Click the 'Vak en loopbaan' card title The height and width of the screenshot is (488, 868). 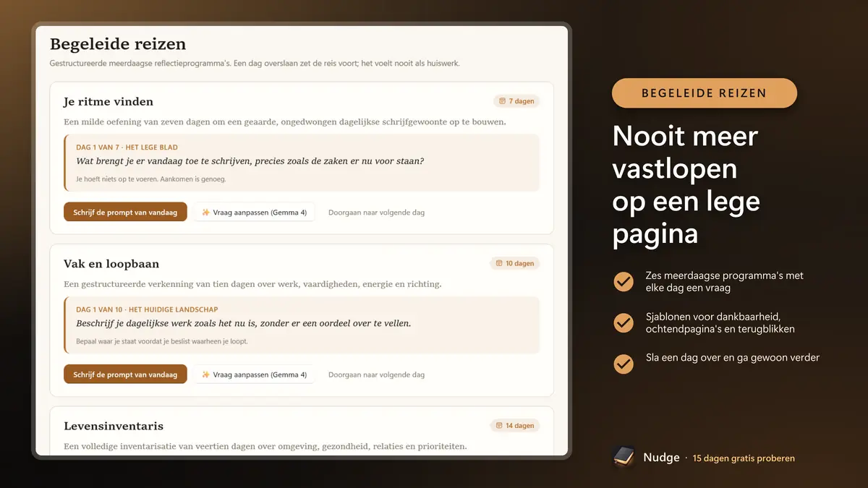point(111,264)
